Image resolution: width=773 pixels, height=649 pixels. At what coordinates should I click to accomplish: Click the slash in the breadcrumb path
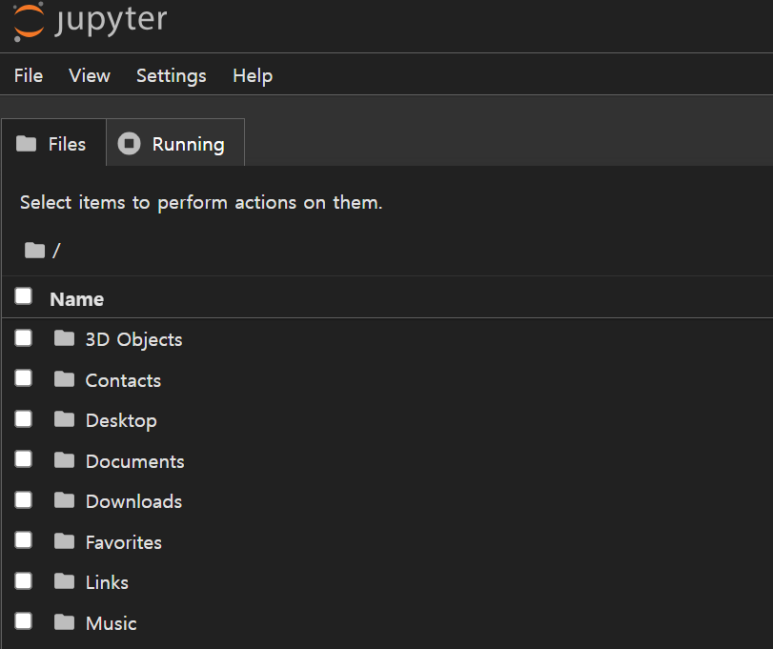(56, 251)
